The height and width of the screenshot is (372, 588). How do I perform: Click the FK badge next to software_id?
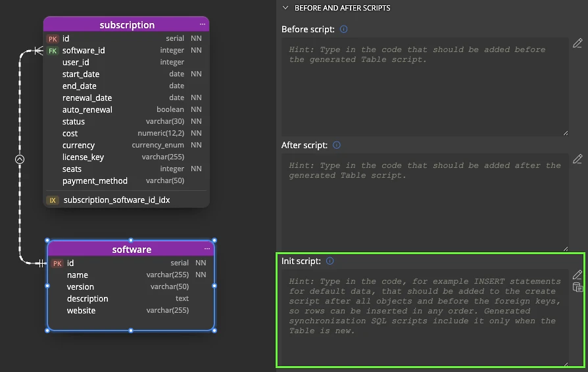53,51
